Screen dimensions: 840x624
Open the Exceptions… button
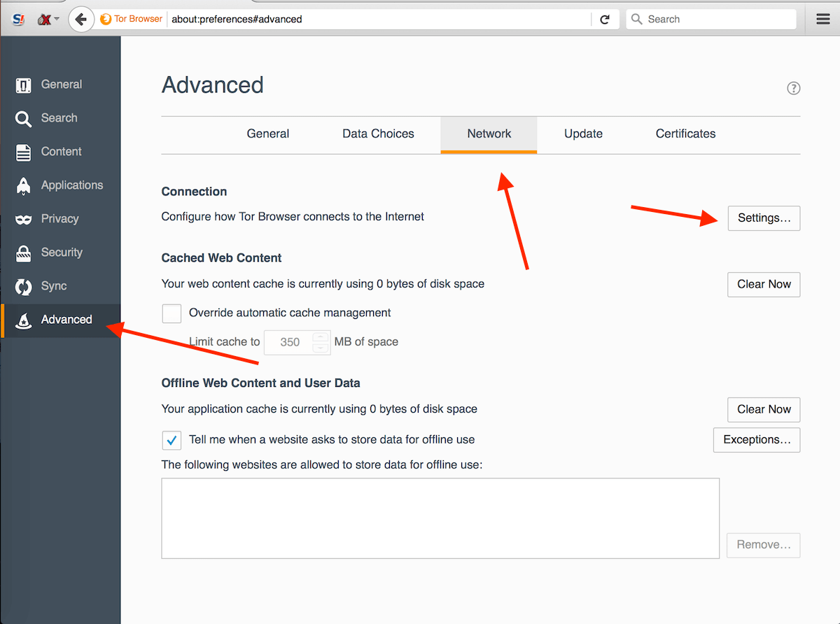click(x=757, y=440)
